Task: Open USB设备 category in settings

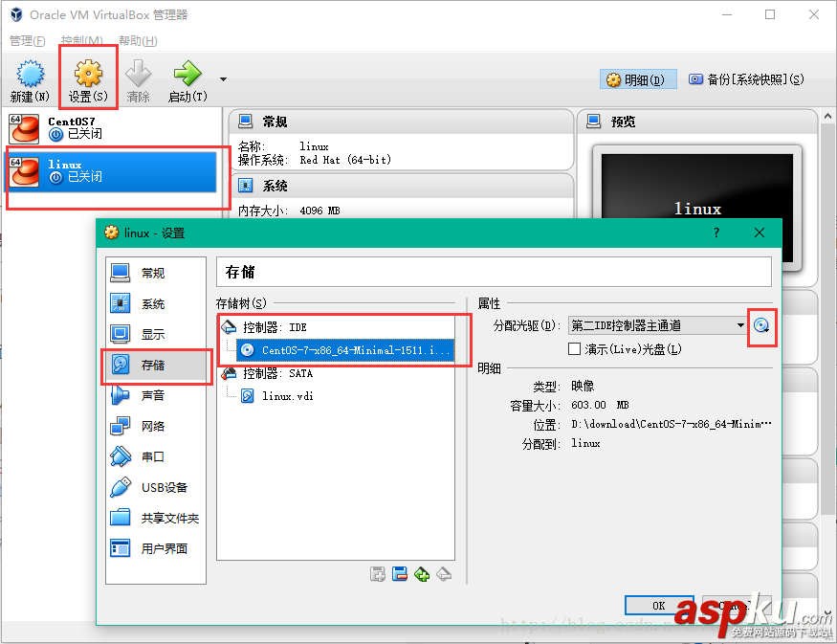Action: coord(155,487)
